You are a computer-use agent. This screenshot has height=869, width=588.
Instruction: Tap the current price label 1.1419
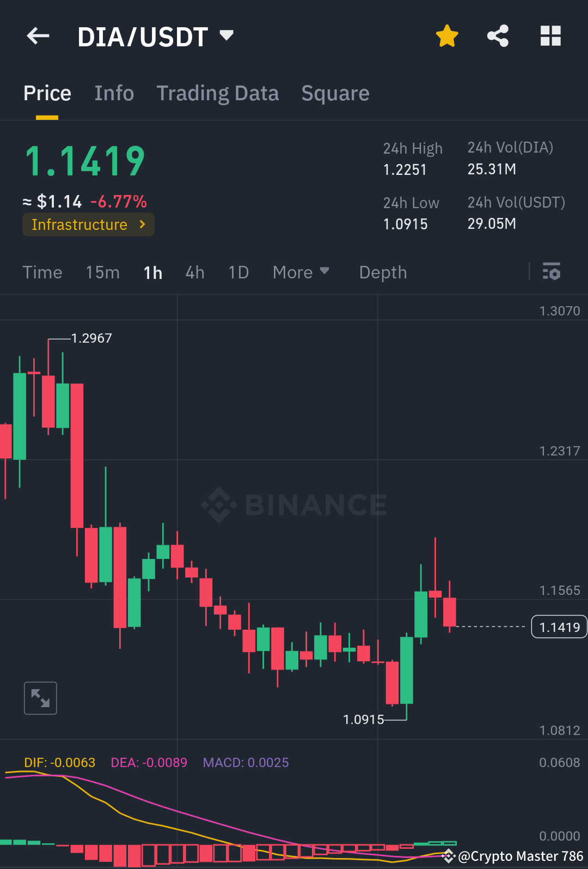click(559, 627)
